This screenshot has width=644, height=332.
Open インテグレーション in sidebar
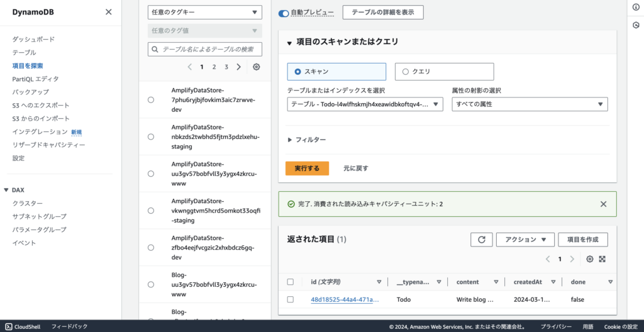[40, 132]
